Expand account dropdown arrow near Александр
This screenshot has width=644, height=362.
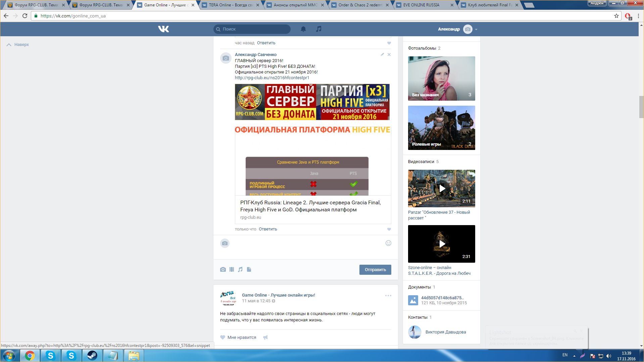476,30
